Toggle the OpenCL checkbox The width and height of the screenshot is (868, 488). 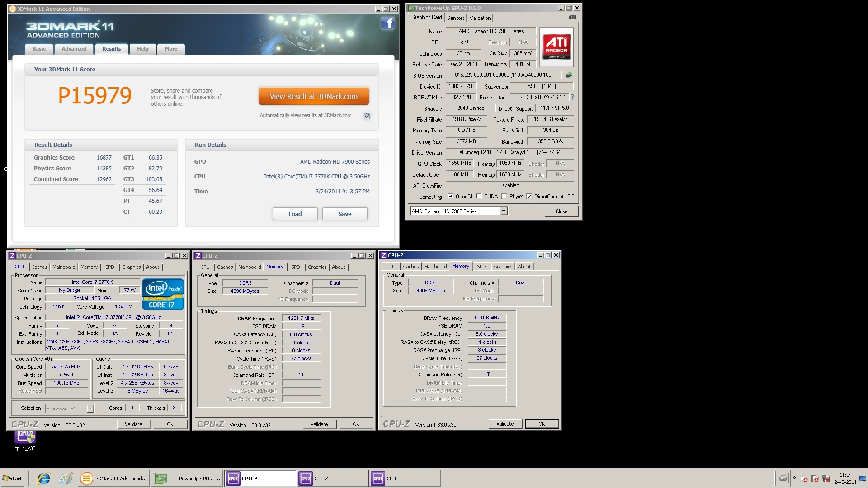tap(450, 197)
